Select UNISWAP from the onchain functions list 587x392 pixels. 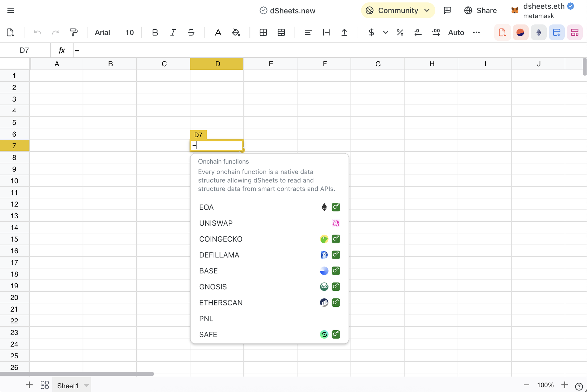(216, 223)
